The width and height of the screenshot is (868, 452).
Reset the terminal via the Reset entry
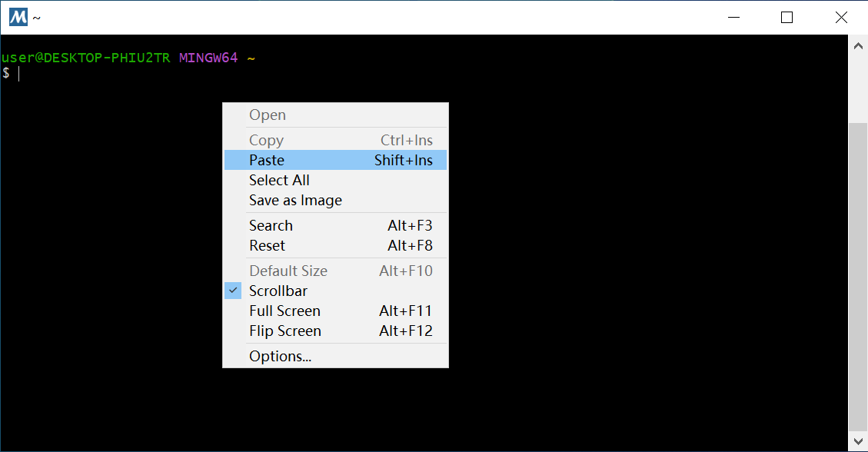[x=267, y=246]
